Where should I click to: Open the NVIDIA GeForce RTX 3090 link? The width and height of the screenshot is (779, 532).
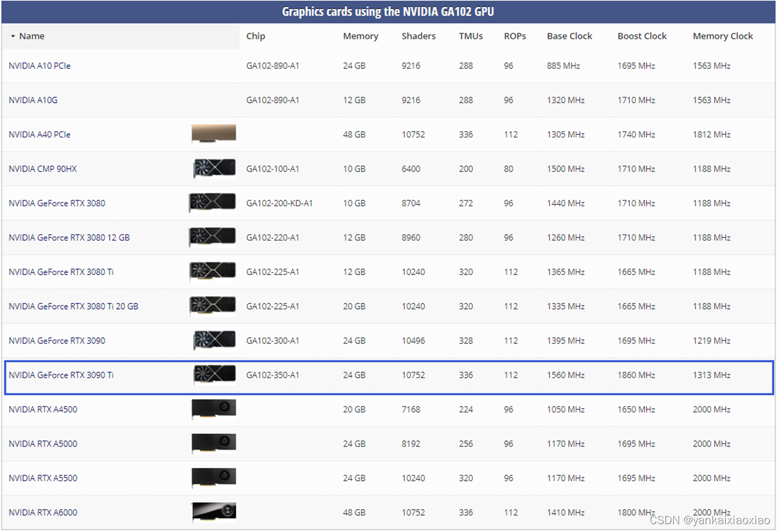[x=57, y=342]
